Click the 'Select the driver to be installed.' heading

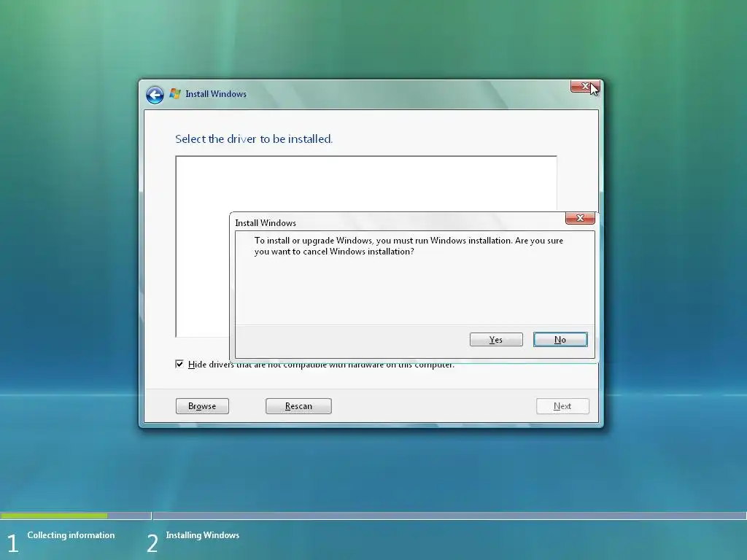click(254, 139)
